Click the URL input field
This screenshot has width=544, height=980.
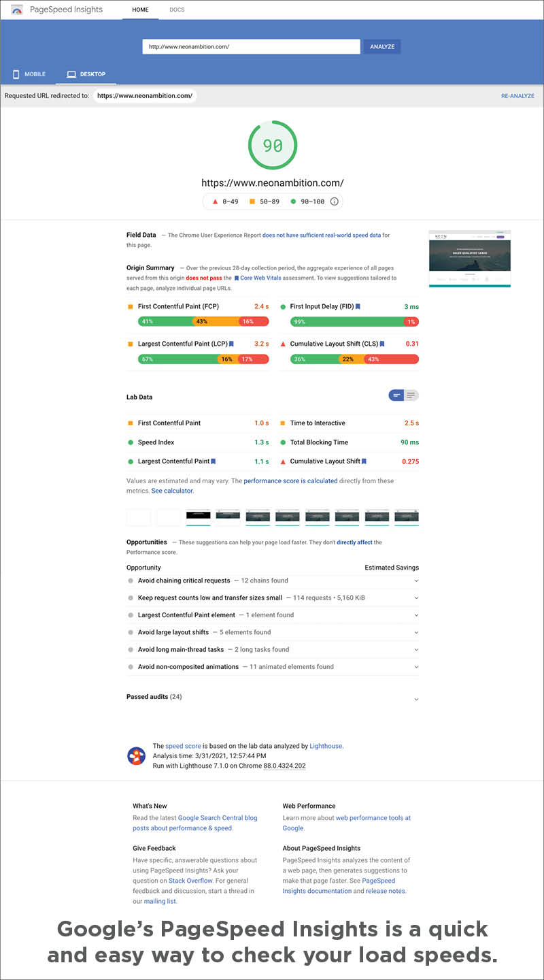click(251, 46)
